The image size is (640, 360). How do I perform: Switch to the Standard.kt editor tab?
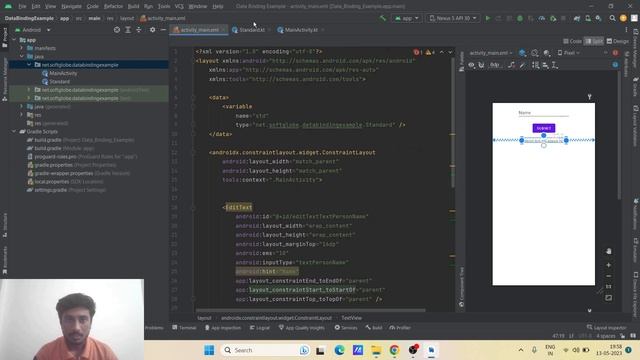coord(251,30)
